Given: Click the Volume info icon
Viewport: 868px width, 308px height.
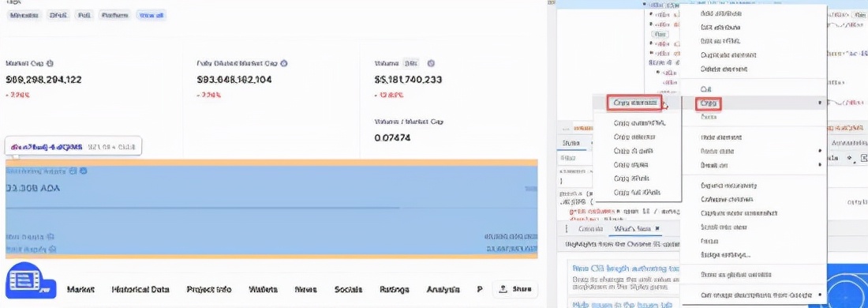Looking at the screenshot, I should pos(431,64).
